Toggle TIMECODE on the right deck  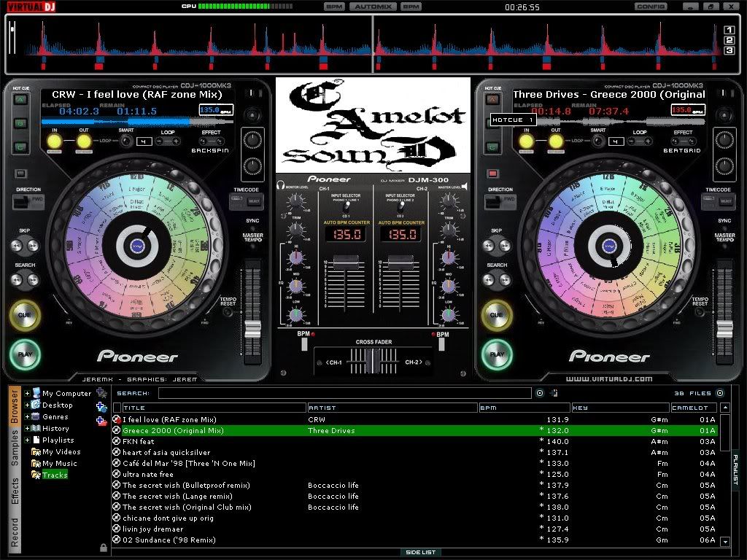click(x=718, y=201)
